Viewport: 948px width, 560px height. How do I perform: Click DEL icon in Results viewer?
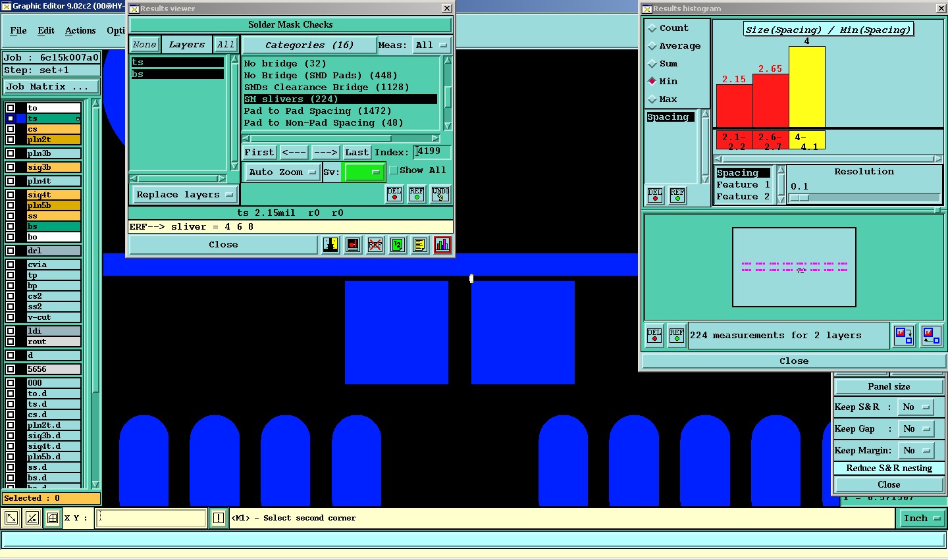pos(394,194)
